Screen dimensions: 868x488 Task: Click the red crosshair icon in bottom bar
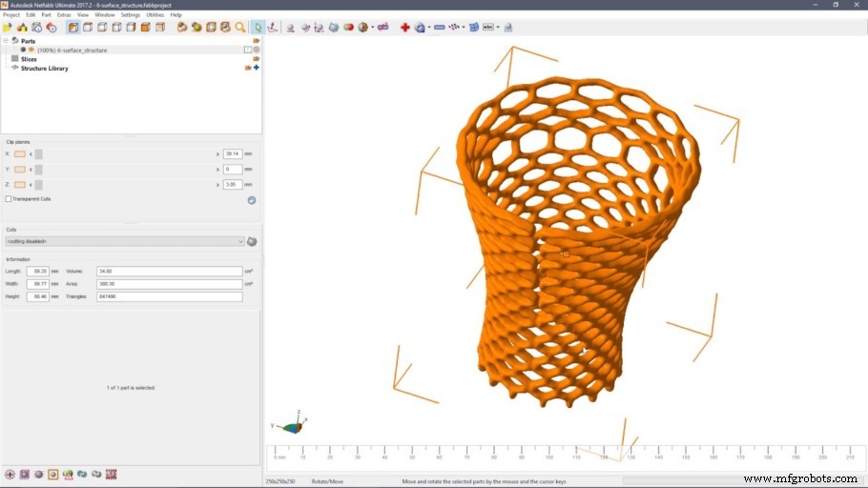point(10,474)
